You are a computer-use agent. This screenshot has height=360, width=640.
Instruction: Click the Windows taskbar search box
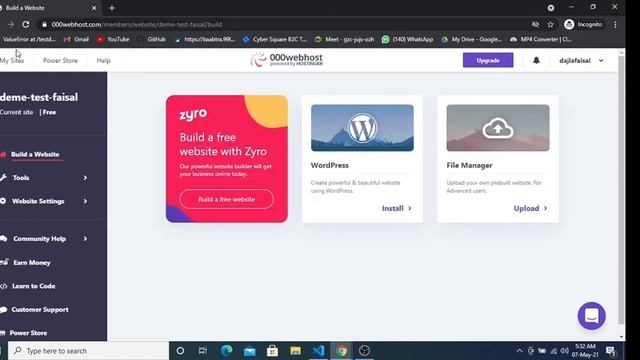point(88,351)
